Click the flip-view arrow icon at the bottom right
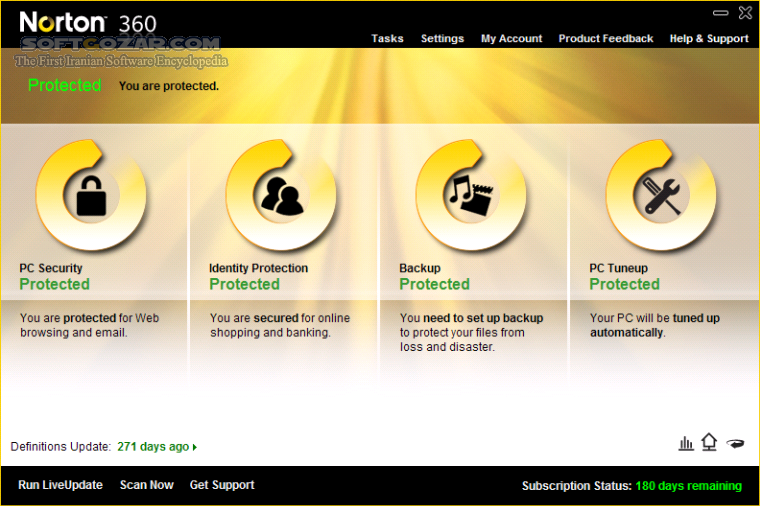The width and height of the screenshot is (760, 506). (x=735, y=443)
